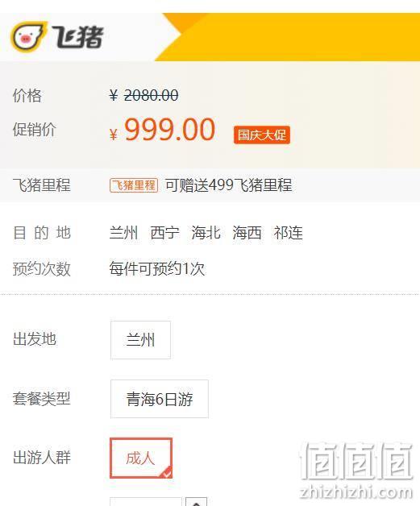The image size is (420, 506).
Task: Increase quantity with the up arrow
Action: [196, 502]
